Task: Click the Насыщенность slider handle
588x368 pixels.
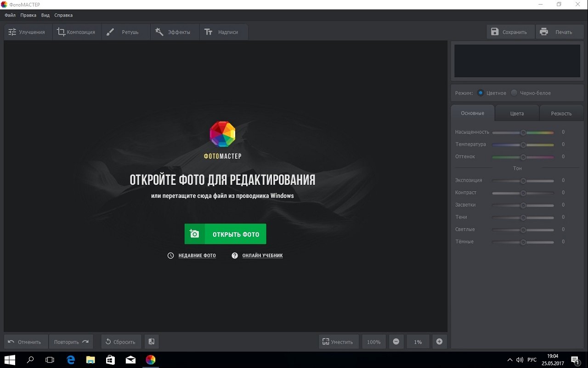Action: (x=523, y=132)
